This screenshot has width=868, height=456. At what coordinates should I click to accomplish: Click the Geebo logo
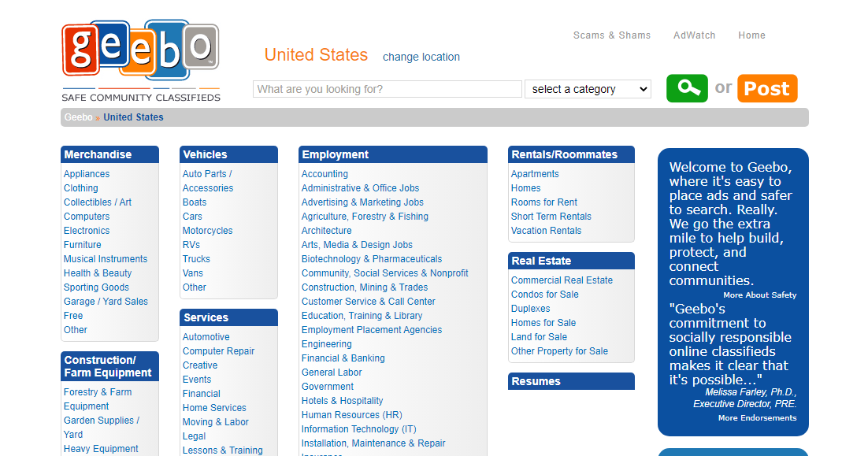[141, 61]
